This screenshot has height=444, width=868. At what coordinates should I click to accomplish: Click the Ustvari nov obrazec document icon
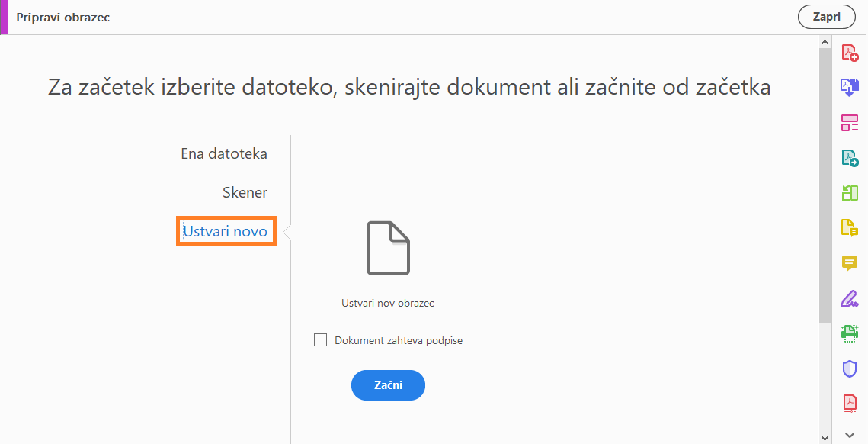pyautogui.click(x=388, y=247)
